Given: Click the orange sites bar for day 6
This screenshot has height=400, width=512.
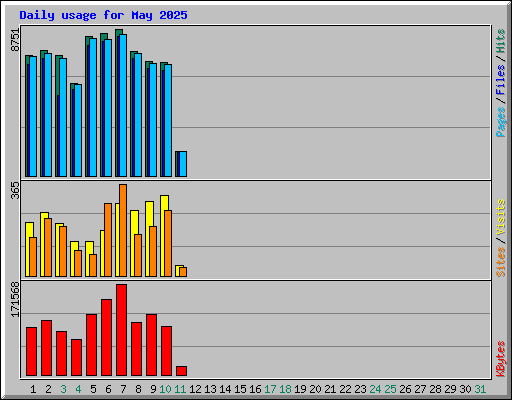Looking at the screenshot, I should point(108,240).
